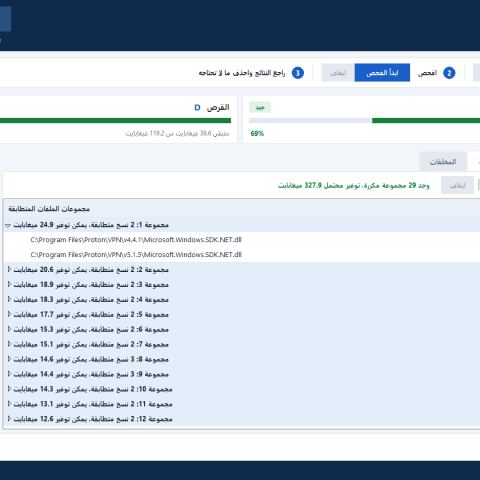
Task: Open the المخلفات tab
Action: [443, 162]
